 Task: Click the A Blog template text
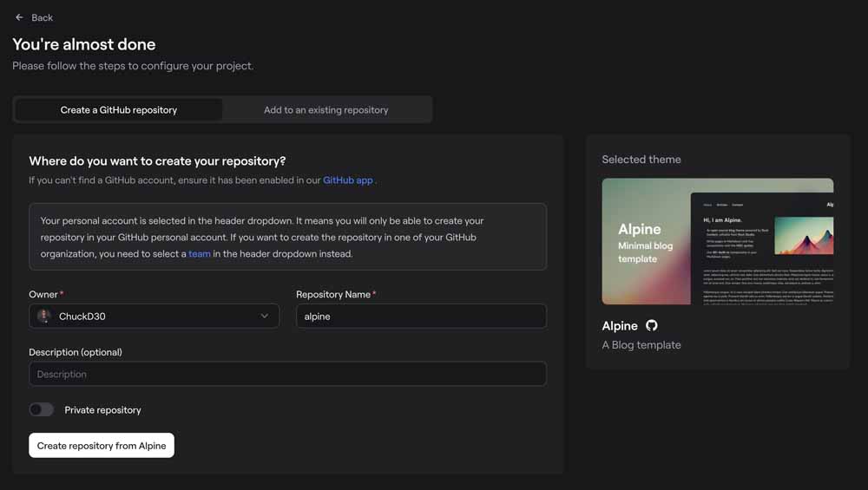pos(641,345)
